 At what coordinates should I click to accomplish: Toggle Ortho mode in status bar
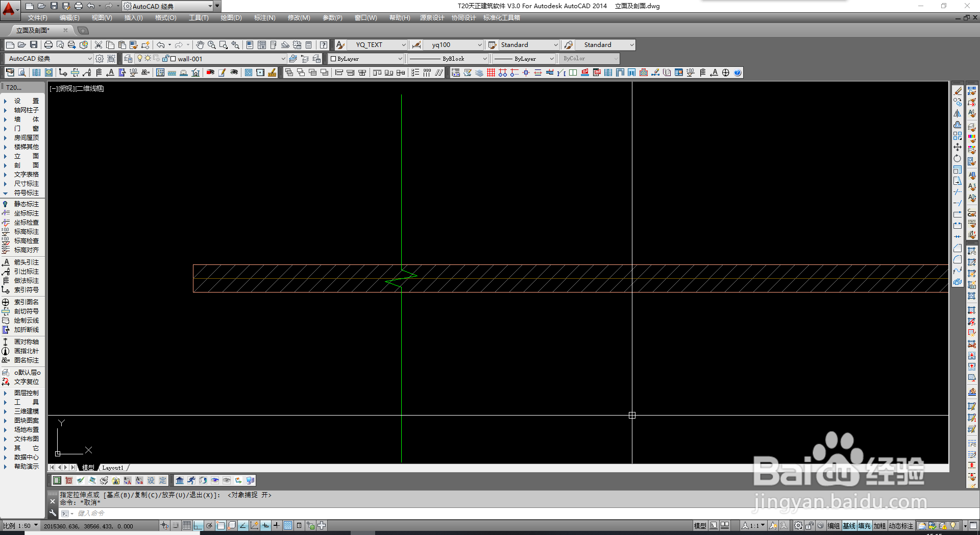click(x=198, y=525)
